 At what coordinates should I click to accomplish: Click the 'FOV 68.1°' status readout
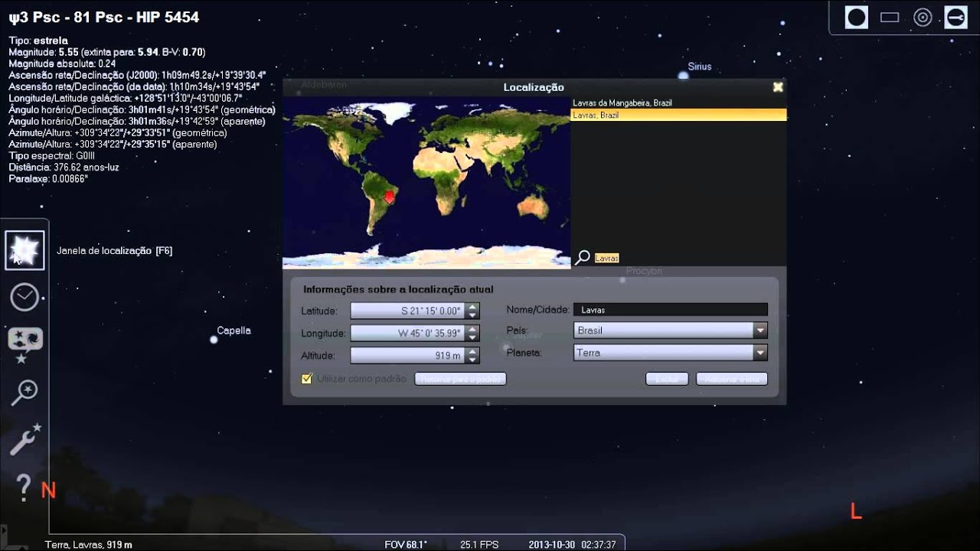coord(406,544)
